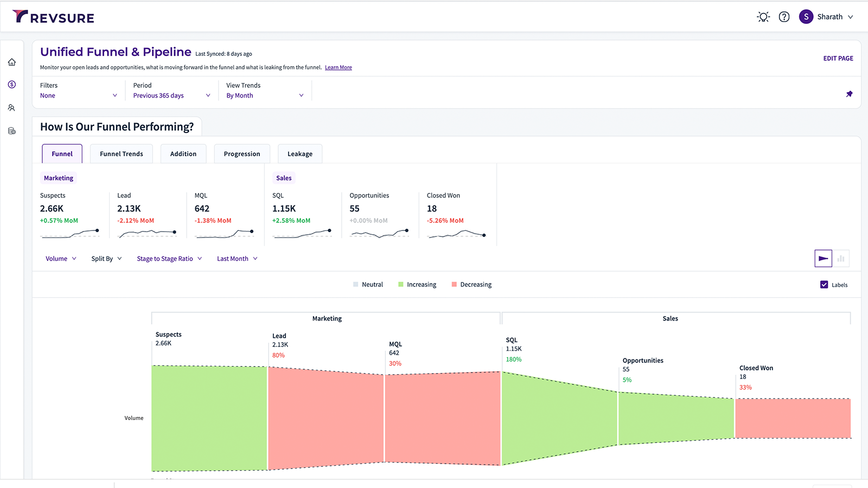The image size is (868, 488).
Task: Click the pin icon on filter bar
Action: click(x=849, y=94)
